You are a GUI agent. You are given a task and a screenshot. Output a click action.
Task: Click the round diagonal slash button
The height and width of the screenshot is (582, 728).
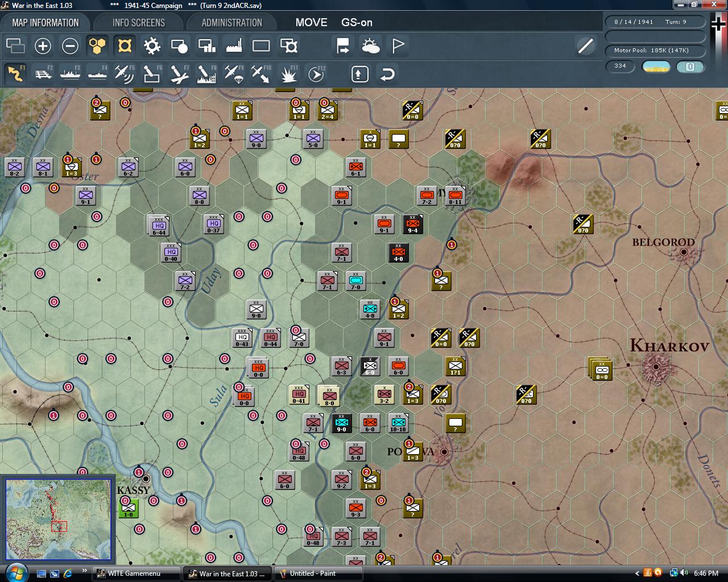tap(585, 45)
